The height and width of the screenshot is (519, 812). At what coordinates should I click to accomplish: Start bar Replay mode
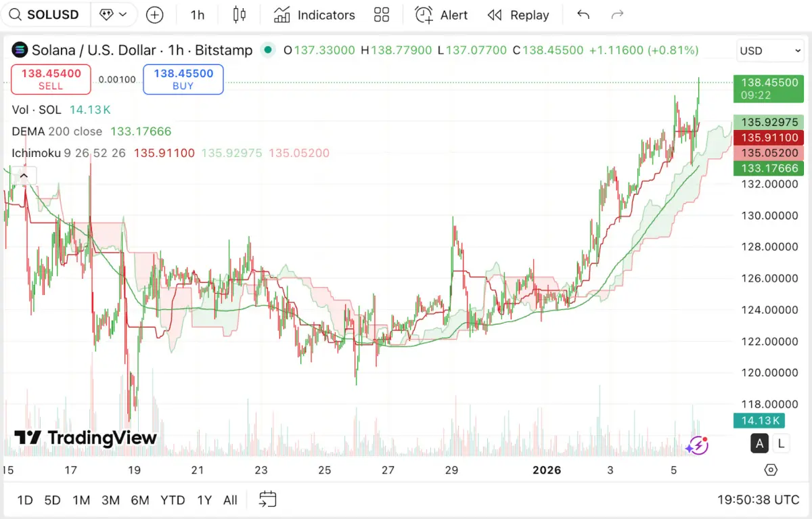pos(518,14)
